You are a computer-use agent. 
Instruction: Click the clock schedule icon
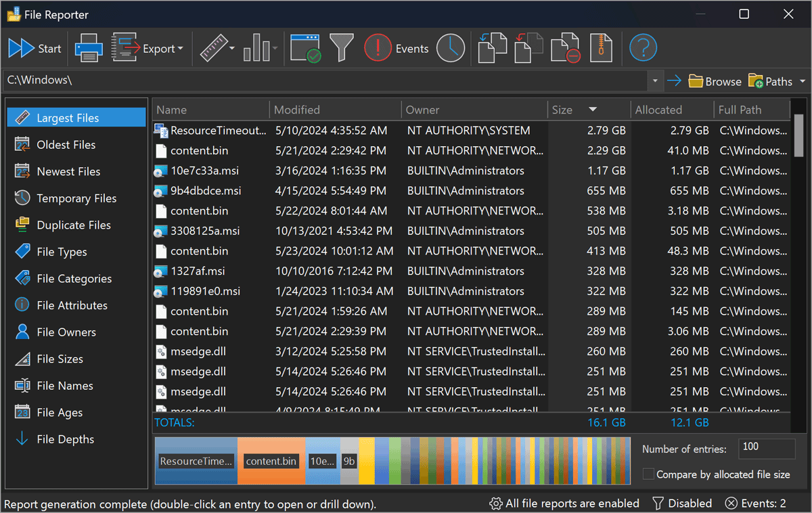coord(450,48)
